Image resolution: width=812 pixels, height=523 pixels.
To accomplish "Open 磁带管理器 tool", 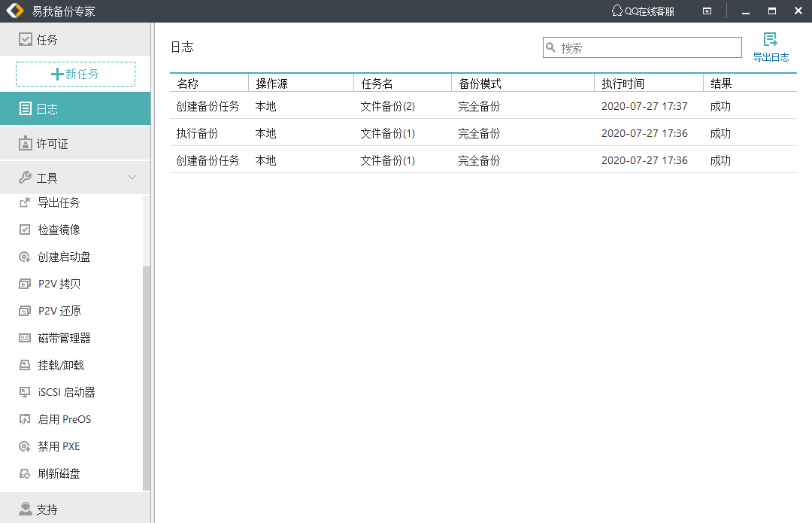I will [64, 338].
